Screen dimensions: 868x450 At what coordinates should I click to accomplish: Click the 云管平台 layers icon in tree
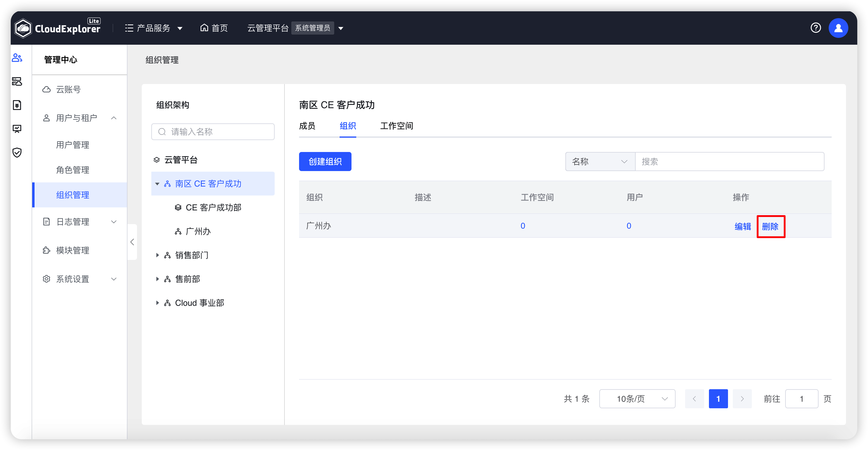pos(157,160)
